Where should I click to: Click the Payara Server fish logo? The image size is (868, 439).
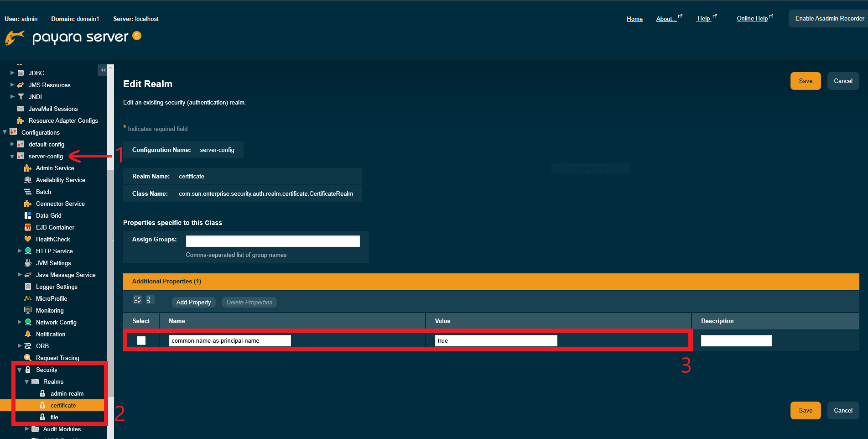[x=14, y=38]
